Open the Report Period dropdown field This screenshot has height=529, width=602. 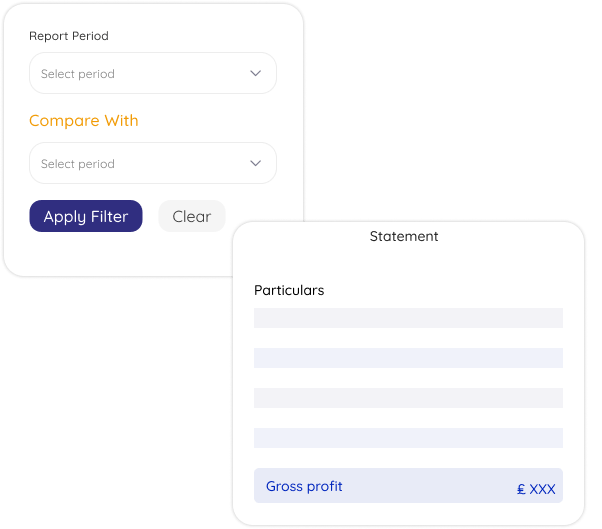tap(152, 73)
